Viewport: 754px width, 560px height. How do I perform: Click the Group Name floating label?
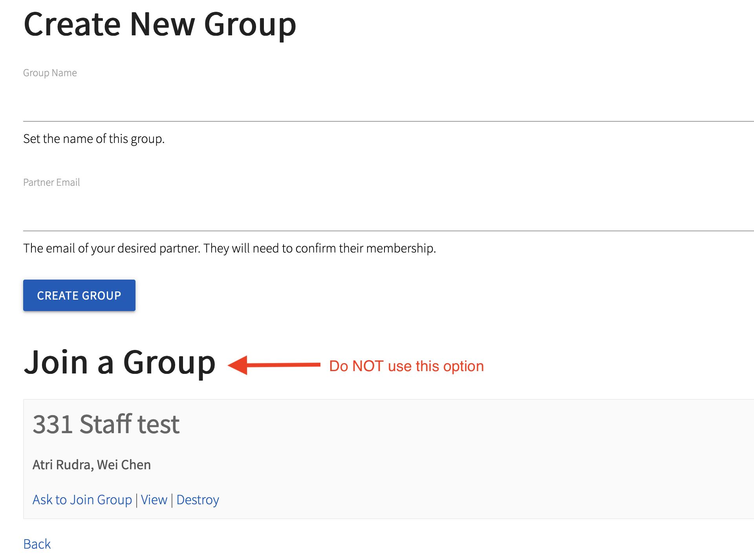coord(50,73)
